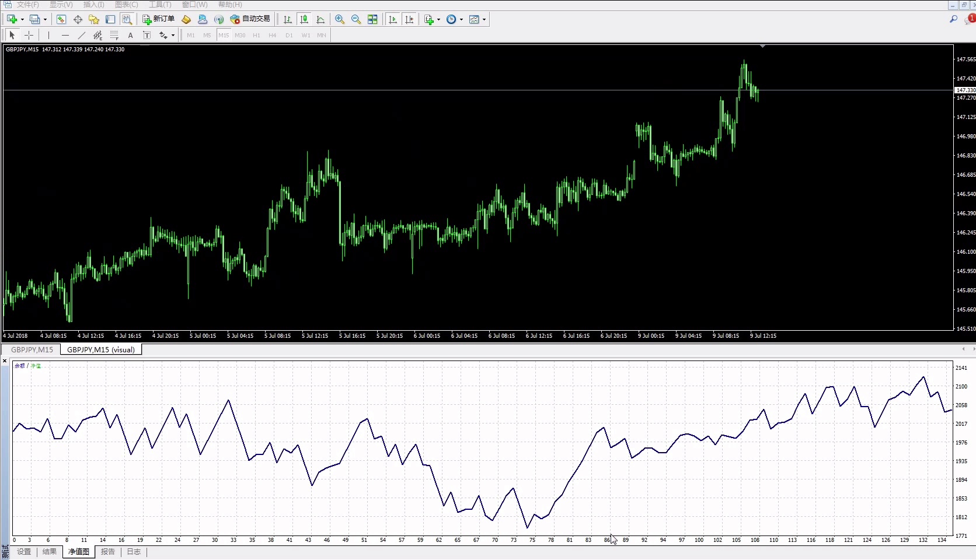Expand the new chart dropdown arrow
Image resolution: width=976 pixels, height=560 pixels.
coord(22,20)
